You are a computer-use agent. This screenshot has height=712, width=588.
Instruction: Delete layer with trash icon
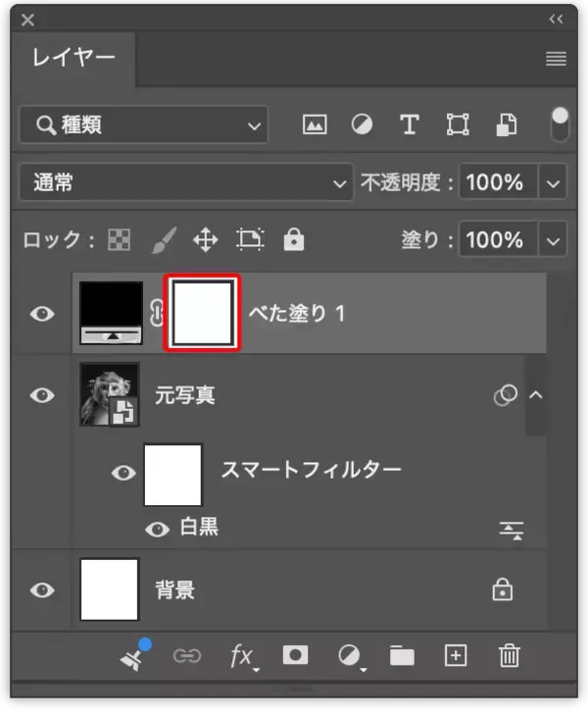[509, 655]
